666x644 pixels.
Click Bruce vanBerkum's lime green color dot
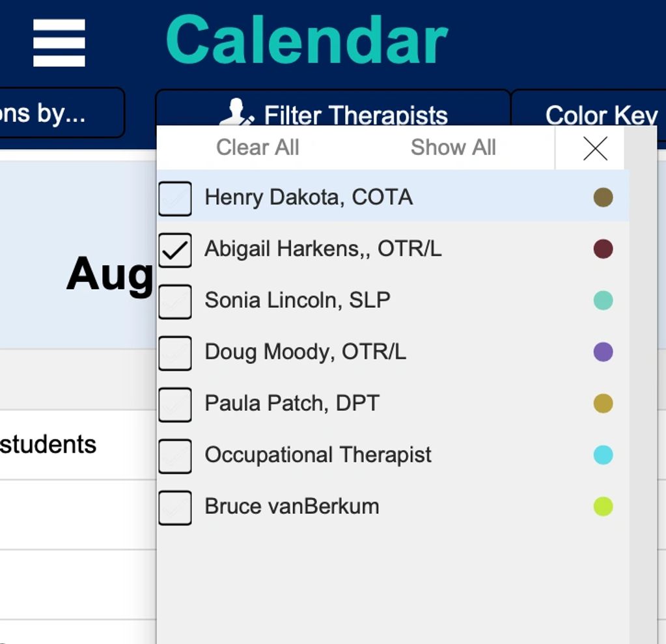pyautogui.click(x=603, y=507)
